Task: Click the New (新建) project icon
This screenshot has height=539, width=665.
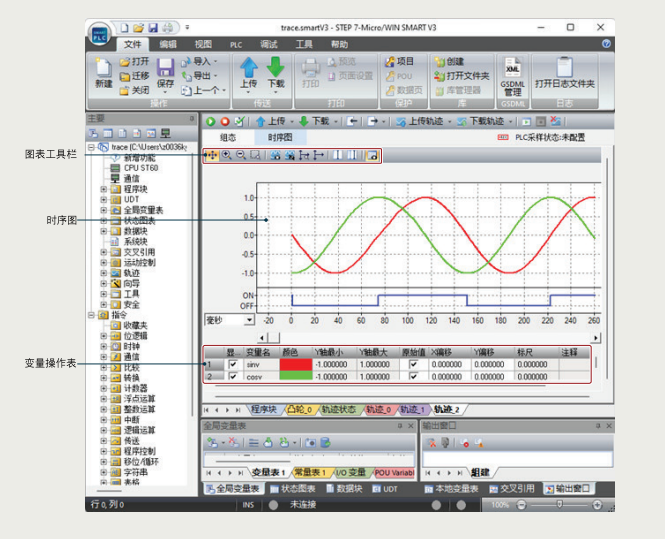Action: pyautogui.click(x=103, y=73)
